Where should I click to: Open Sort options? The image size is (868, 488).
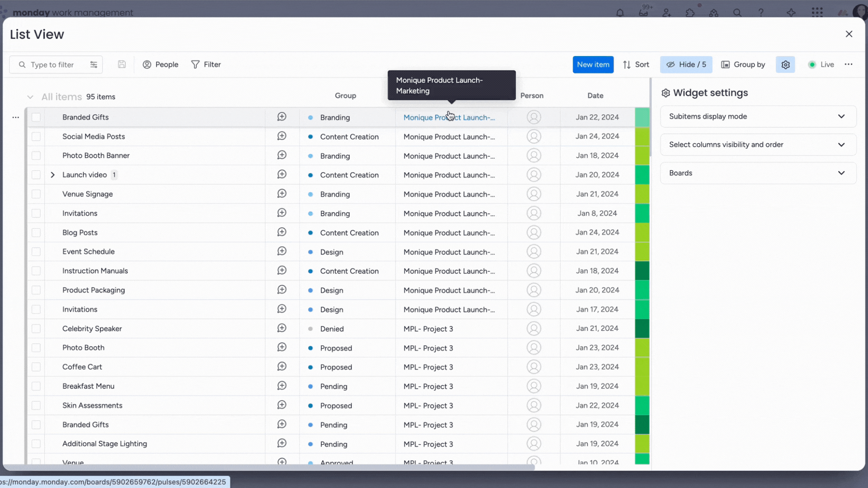[x=636, y=65]
